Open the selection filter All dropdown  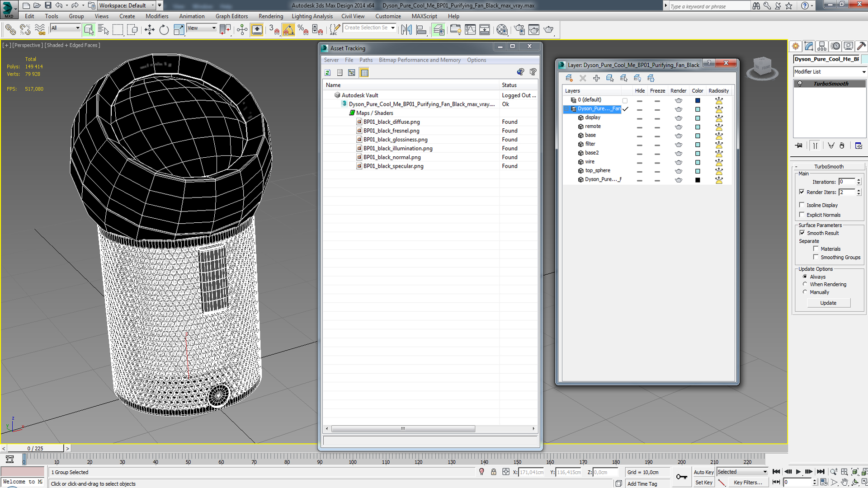click(65, 28)
